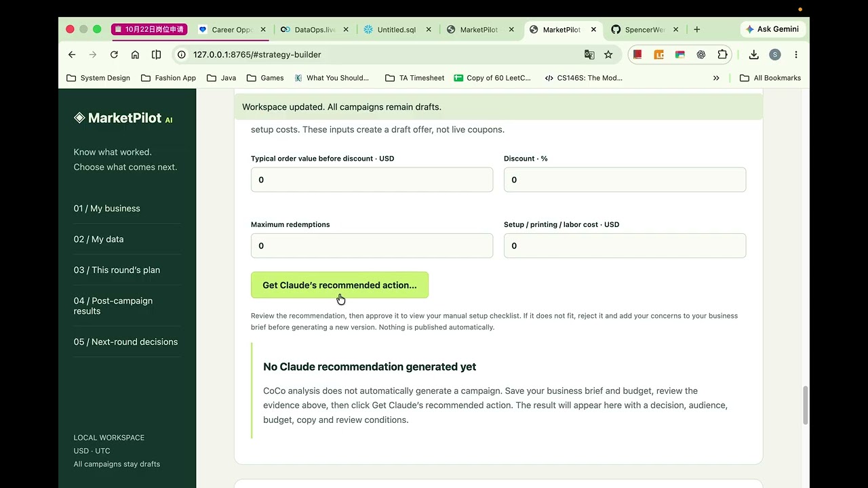The height and width of the screenshot is (488, 868).
Task: Open the browser extensions puzzle icon
Action: (722, 55)
